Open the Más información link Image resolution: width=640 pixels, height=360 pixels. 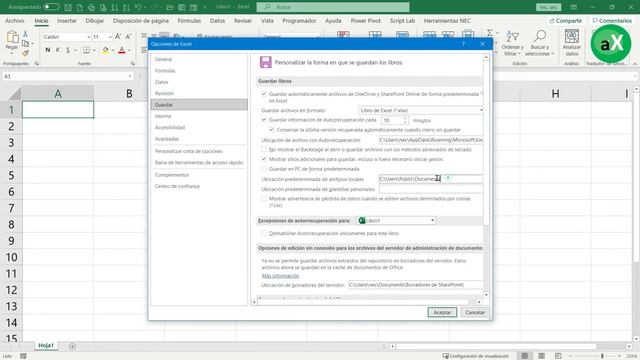(280, 276)
